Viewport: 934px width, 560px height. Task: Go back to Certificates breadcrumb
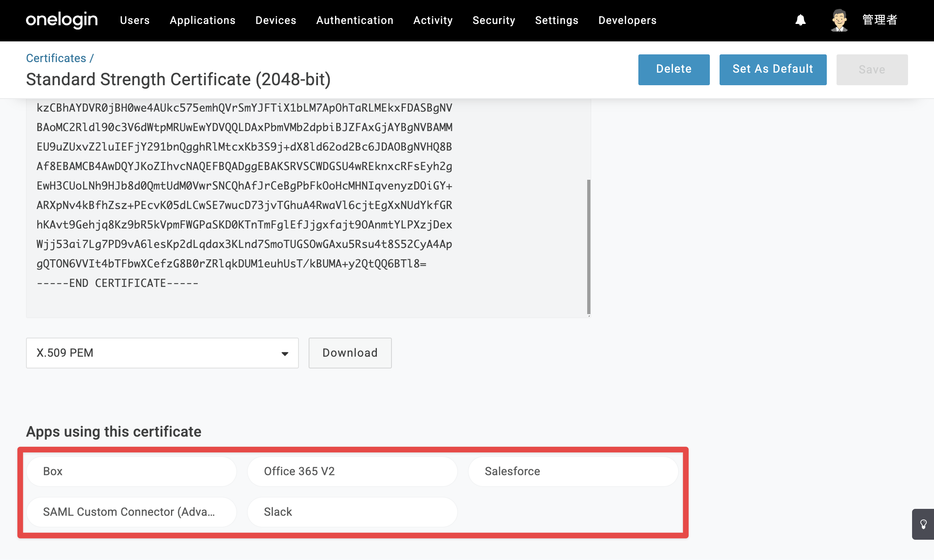click(56, 58)
